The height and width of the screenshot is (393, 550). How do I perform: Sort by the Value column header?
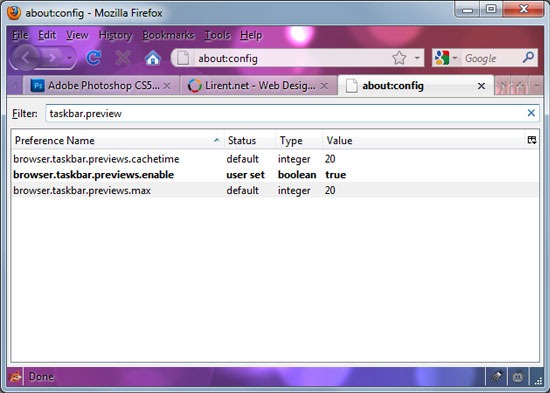pos(423,140)
